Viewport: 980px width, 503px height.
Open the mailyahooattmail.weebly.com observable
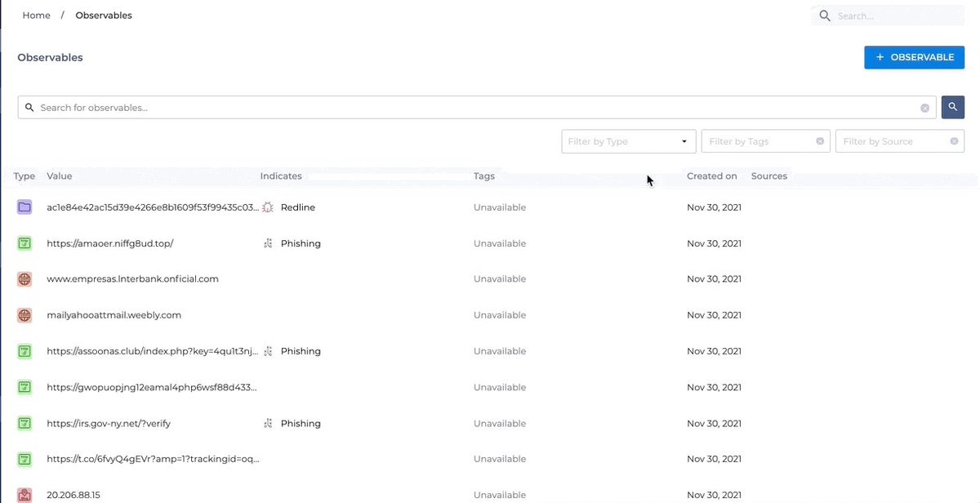114,315
